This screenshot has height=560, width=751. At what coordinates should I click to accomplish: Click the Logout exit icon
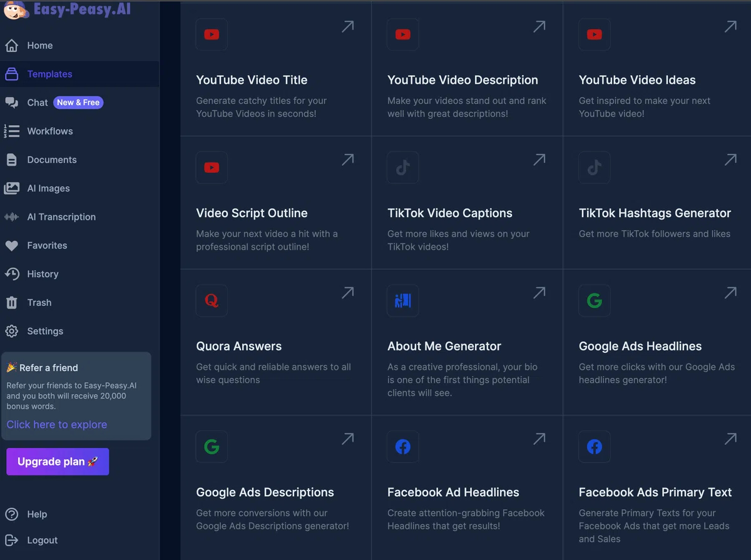[x=11, y=540]
